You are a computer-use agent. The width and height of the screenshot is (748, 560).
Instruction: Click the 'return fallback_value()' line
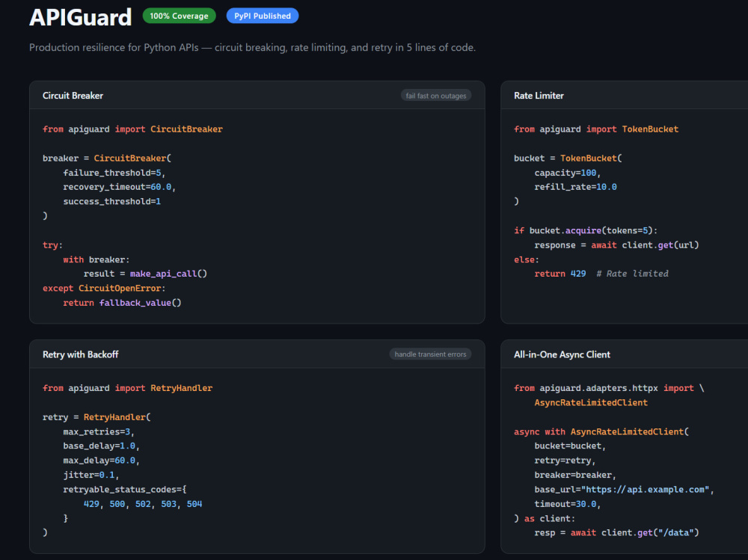(x=122, y=303)
